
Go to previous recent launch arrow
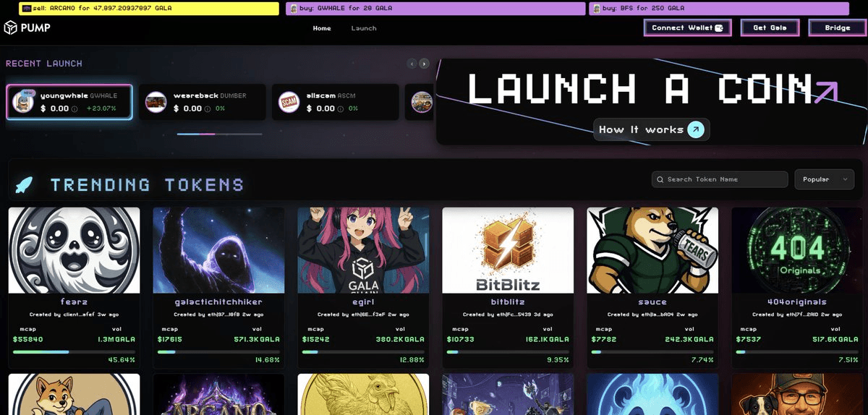coord(412,64)
